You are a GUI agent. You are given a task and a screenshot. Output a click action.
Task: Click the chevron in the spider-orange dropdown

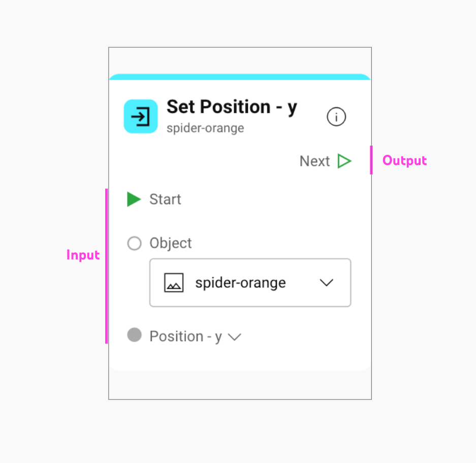pos(326,283)
